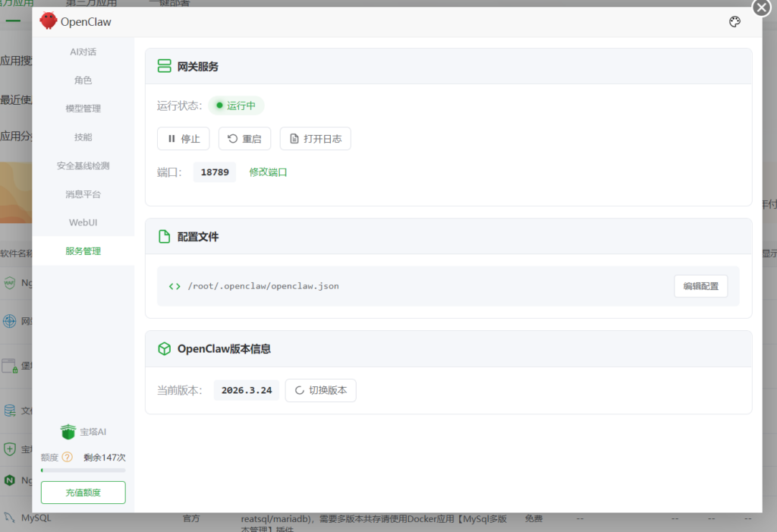Click the 配置文件 document icon
Viewport: 777px width, 532px height.
pyautogui.click(x=164, y=237)
